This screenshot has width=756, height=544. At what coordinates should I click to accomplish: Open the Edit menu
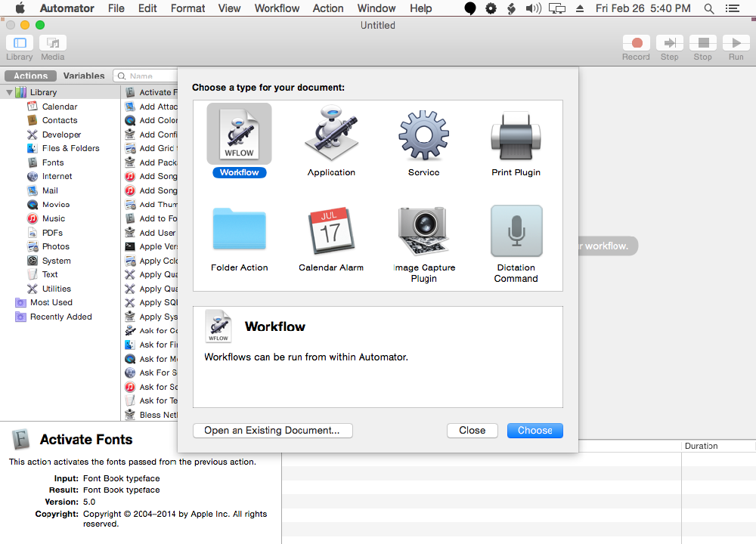147,8
